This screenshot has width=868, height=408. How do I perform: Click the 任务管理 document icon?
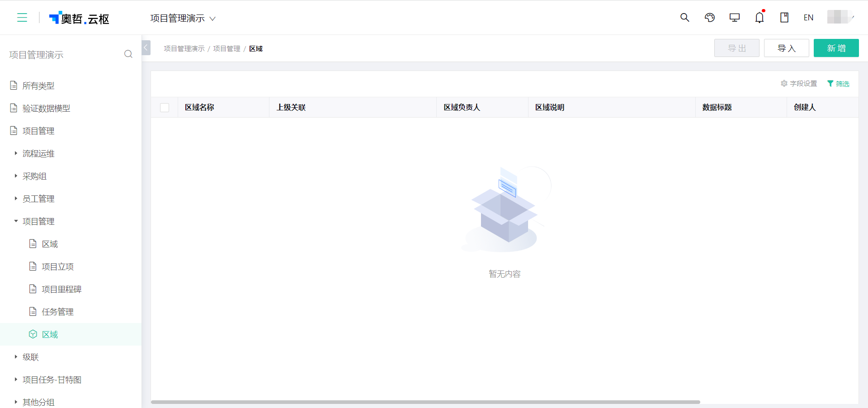point(33,312)
